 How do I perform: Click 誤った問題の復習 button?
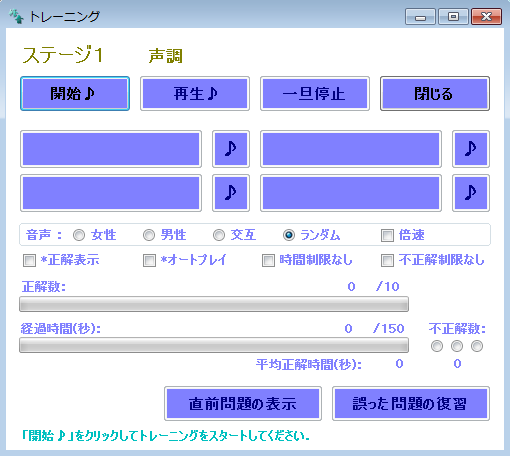(x=411, y=403)
